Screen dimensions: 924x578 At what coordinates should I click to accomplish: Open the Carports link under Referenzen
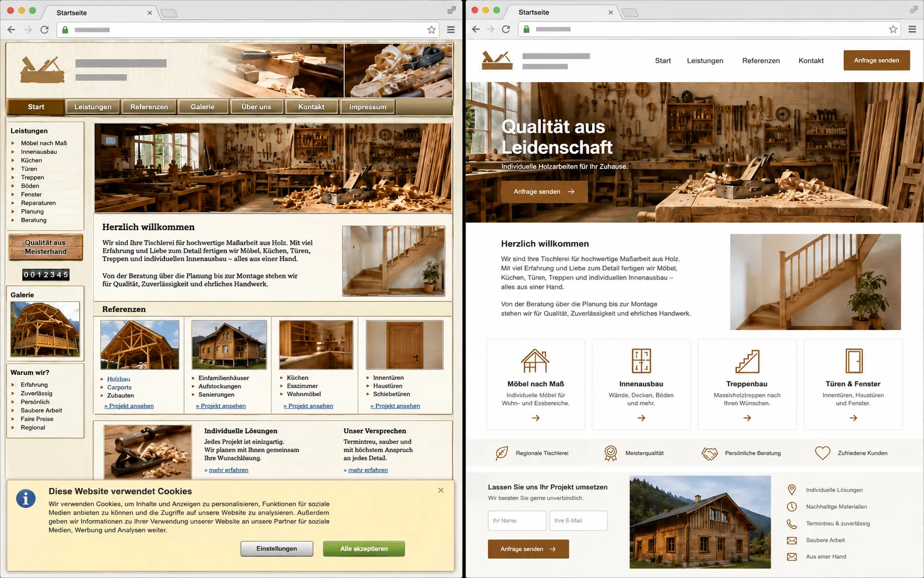click(x=119, y=387)
